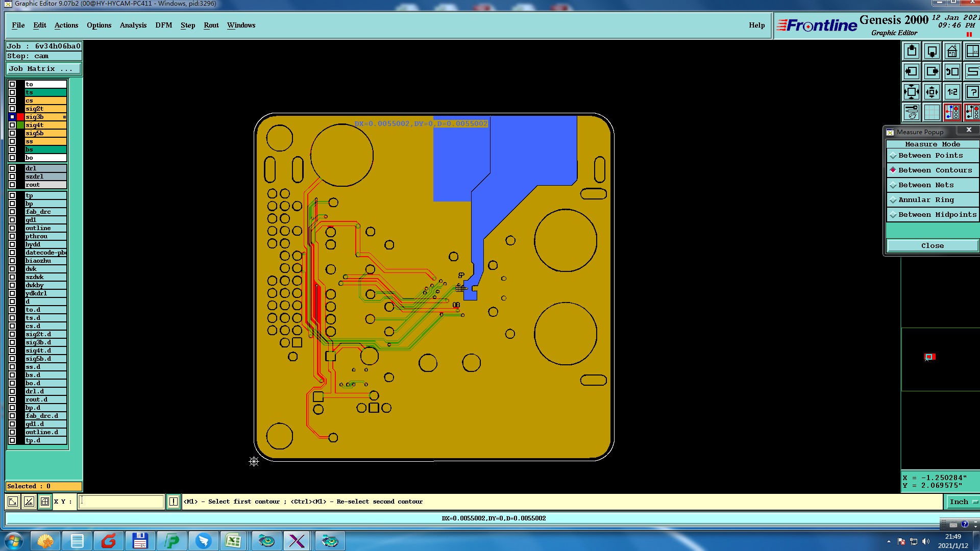Viewport: 980px width, 551px height.
Task: Open the Windows menu
Action: pyautogui.click(x=241, y=25)
